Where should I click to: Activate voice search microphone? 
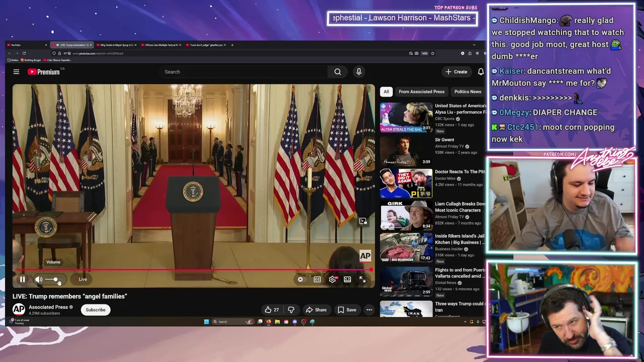(x=359, y=72)
